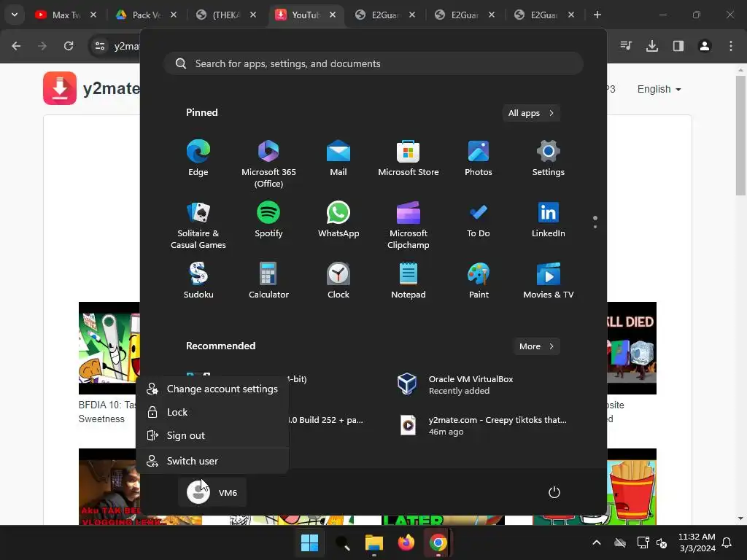Launch the Photos app

(x=479, y=158)
